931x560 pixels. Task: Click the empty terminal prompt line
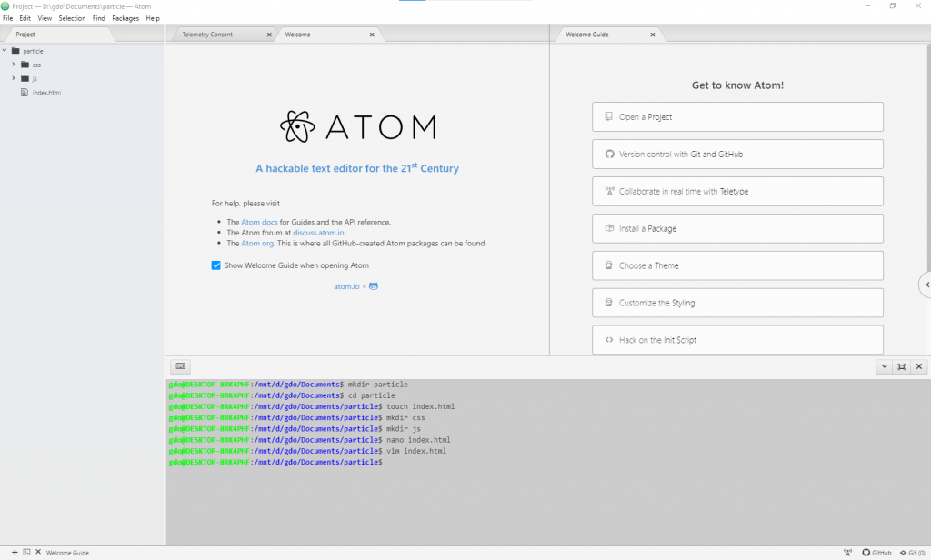coord(275,462)
